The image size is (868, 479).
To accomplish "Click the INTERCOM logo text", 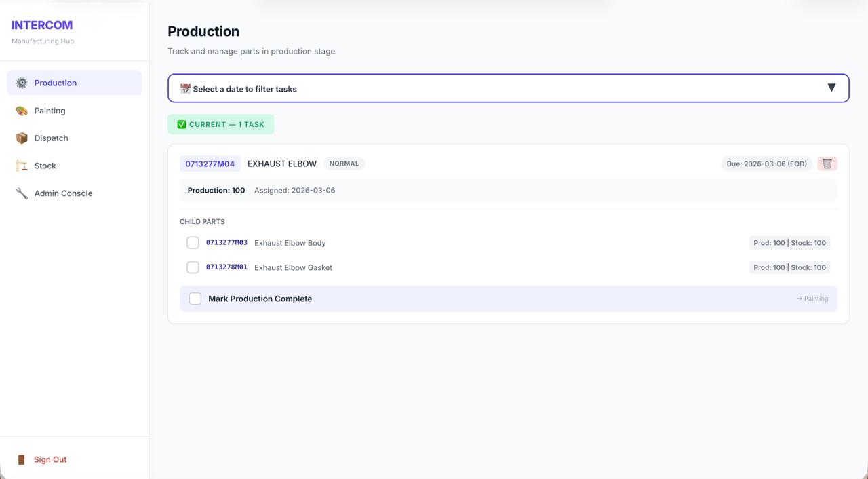I will [x=42, y=25].
